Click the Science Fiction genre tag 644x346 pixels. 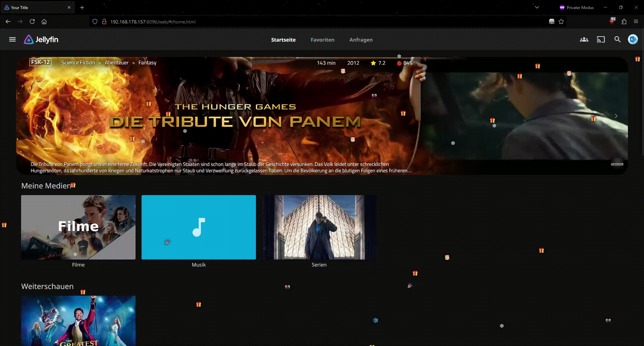tap(78, 63)
